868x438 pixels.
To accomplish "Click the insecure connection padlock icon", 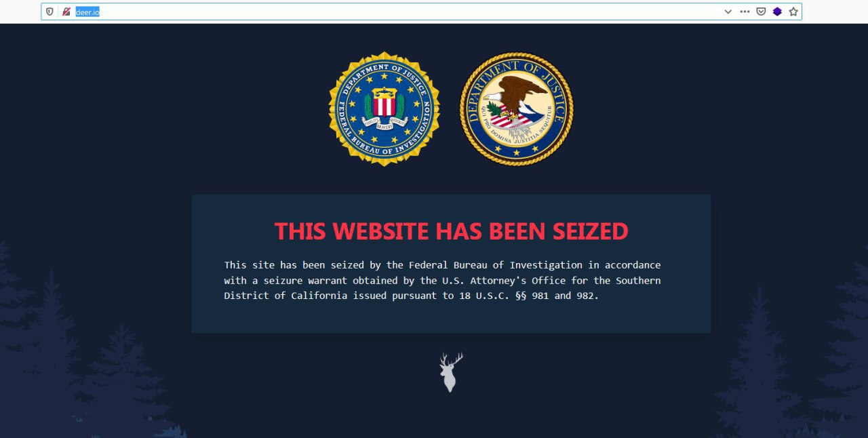I will [66, 12].
